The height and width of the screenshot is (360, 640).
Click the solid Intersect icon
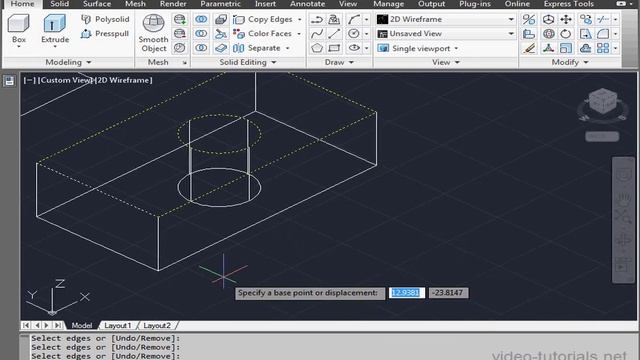[201, 48]
